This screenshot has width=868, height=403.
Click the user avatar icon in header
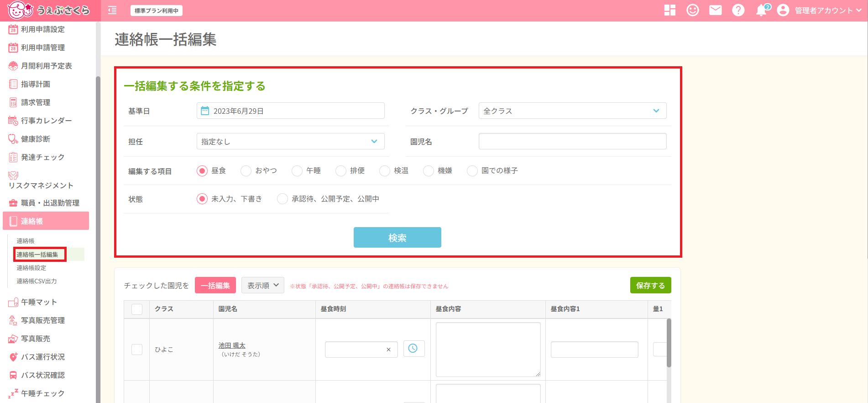(x=783, y=10)
